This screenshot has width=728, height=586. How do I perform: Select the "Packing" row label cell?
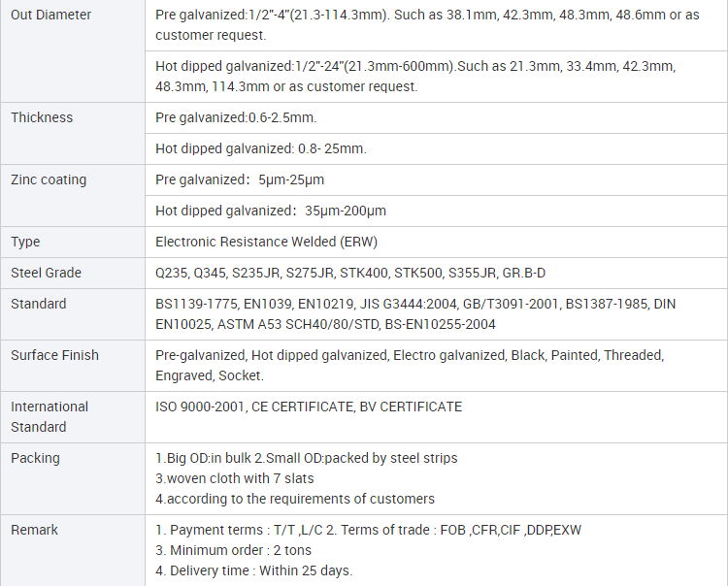point(35,458)
